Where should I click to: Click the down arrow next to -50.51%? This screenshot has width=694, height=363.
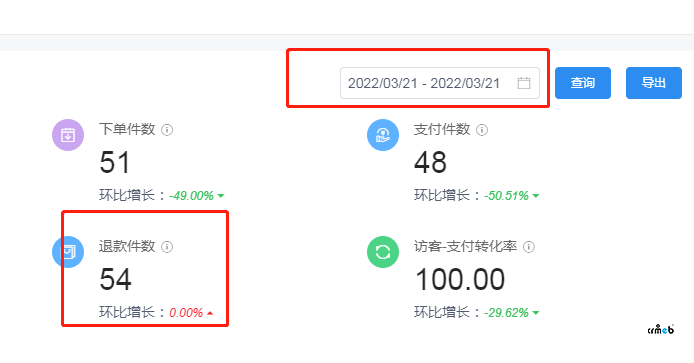click(536, 196)
